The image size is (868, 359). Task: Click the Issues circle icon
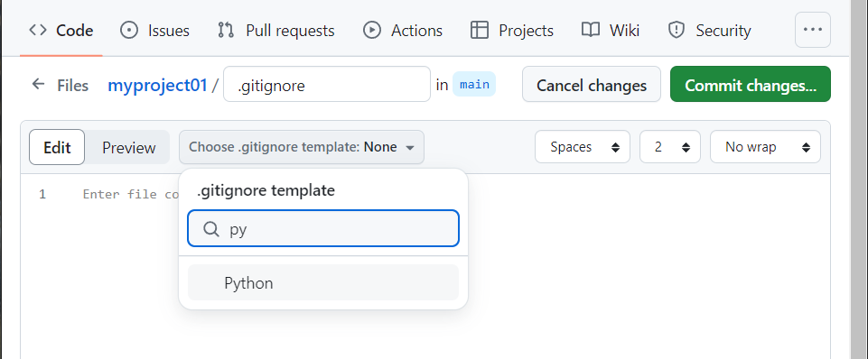click(129, 30)
